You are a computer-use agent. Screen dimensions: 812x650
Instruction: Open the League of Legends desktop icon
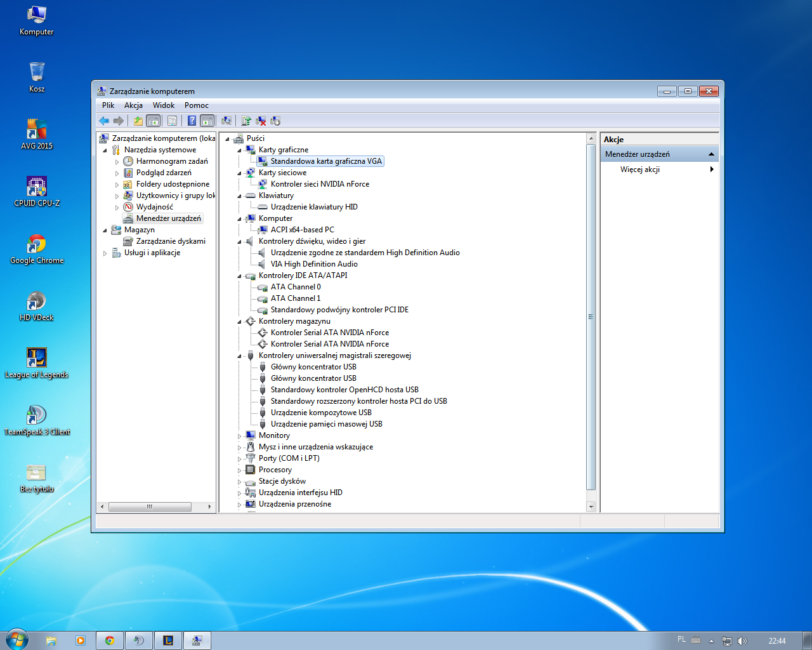point(37,362)
